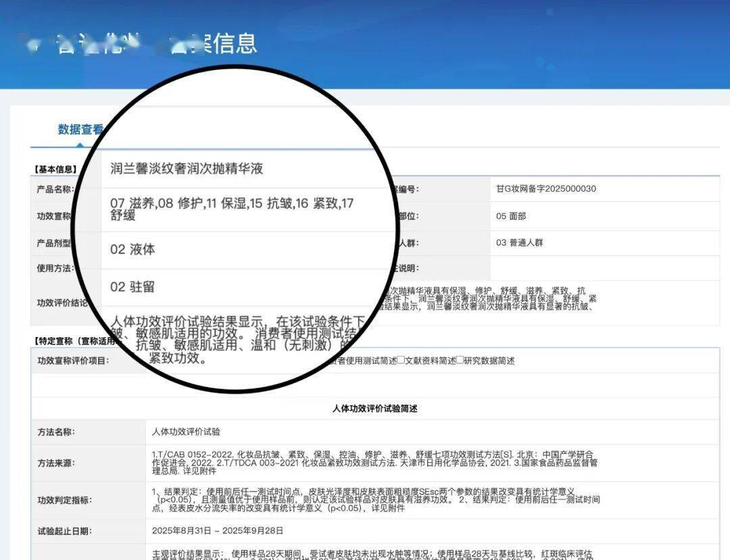730x560 pixels.
Task: Select the filing number 甘G妆网备字2025000030
Action: pos(545,189)
